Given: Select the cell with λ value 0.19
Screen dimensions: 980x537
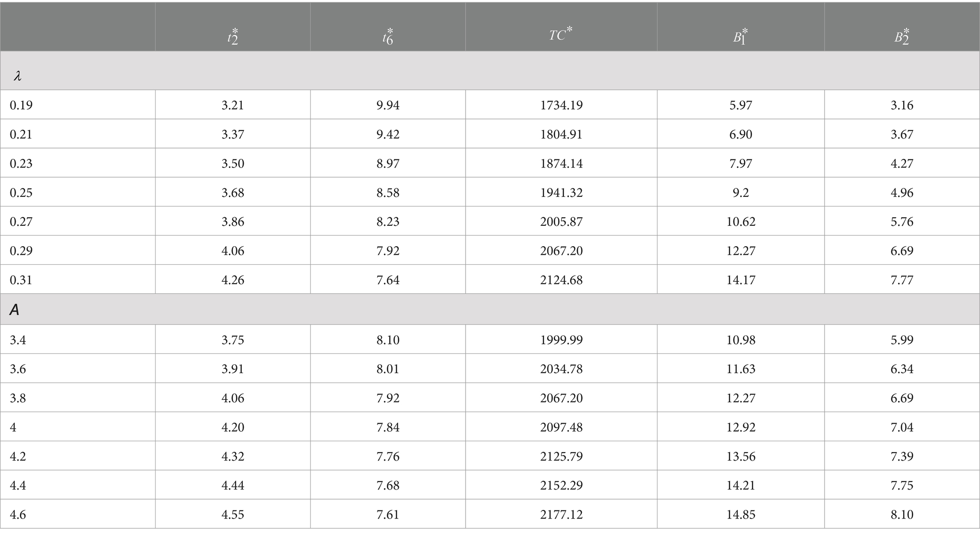Looking at the screenshot, I should click(x=78, y=104).
